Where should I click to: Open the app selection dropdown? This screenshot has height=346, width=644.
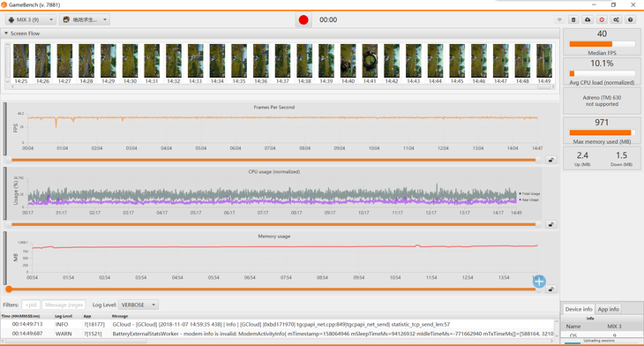coord(85,19)
